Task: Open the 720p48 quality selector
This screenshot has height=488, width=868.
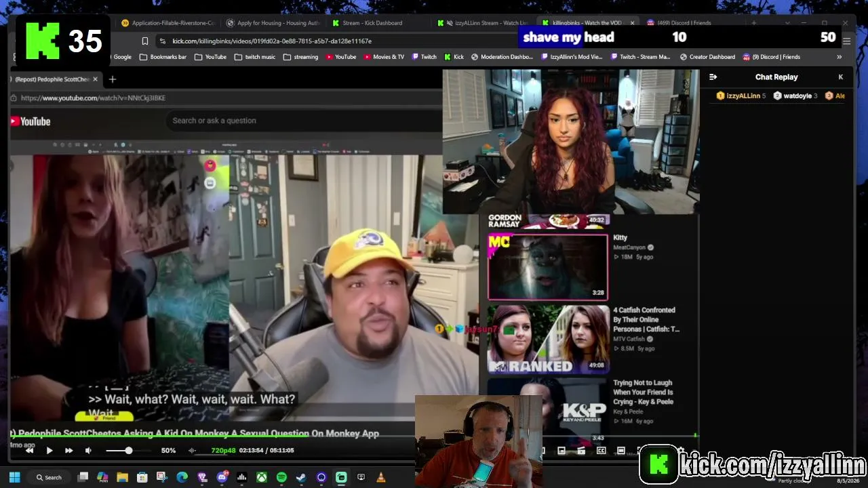Action: [x=223, y=450]
